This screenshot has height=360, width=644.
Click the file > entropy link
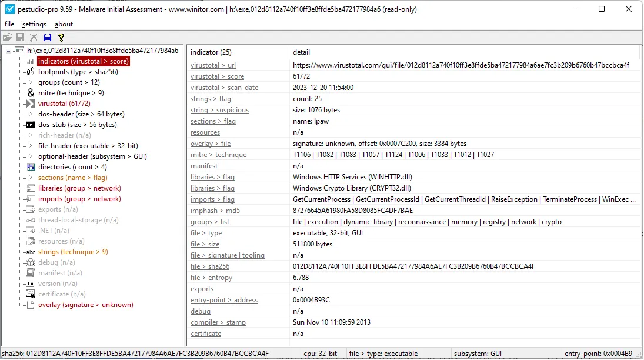(x=211, y=278)
